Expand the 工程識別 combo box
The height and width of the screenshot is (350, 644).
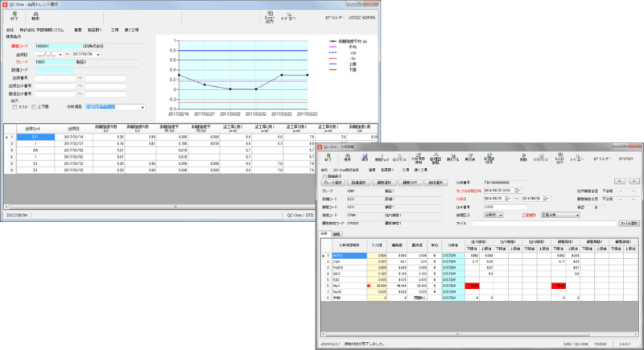coord(576,215)
